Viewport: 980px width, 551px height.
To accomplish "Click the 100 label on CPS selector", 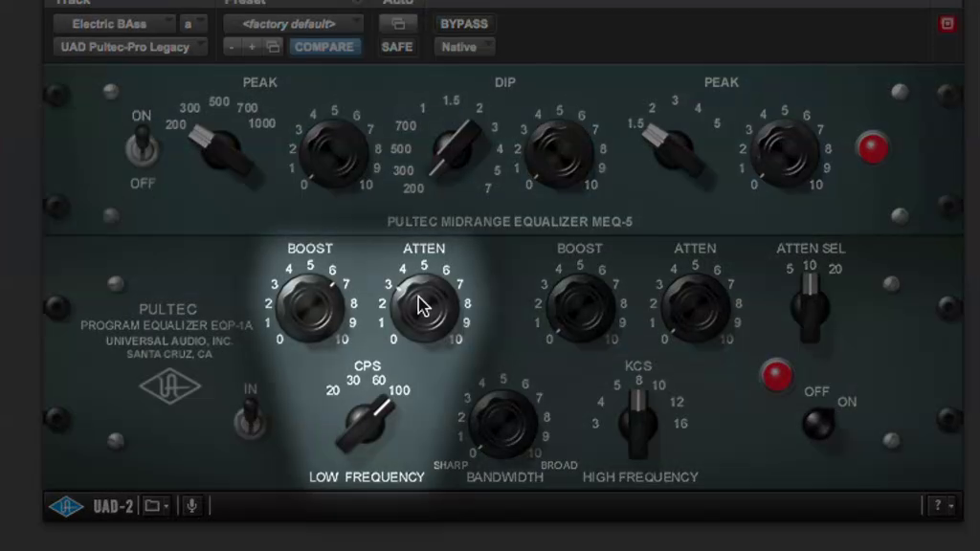I will click(399, 390).
